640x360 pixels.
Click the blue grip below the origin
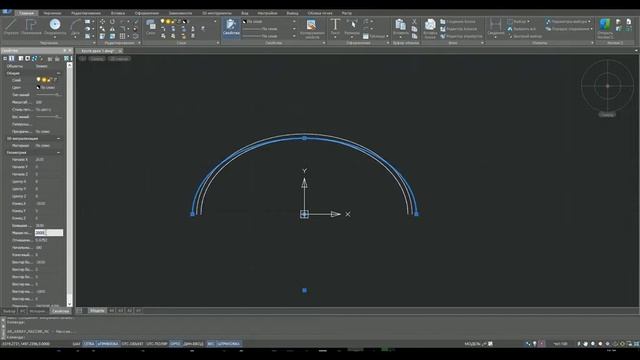pos(304,290)
